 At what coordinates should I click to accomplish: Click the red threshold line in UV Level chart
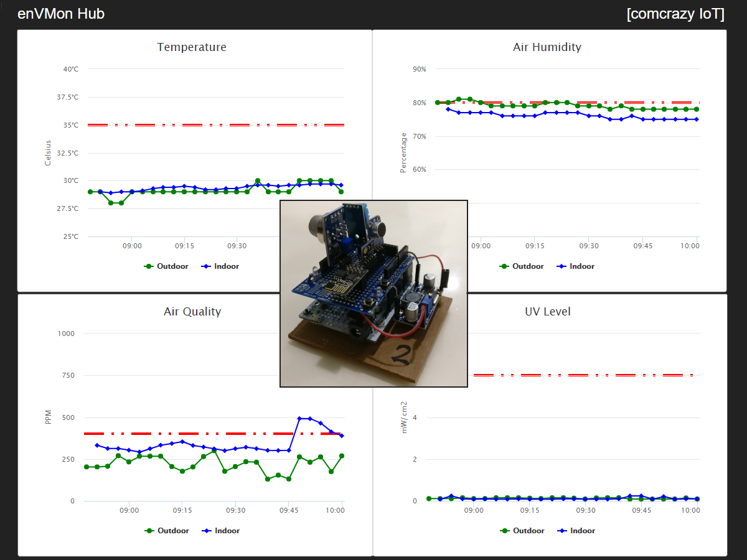pyautogui.click(x=584, y=375)
